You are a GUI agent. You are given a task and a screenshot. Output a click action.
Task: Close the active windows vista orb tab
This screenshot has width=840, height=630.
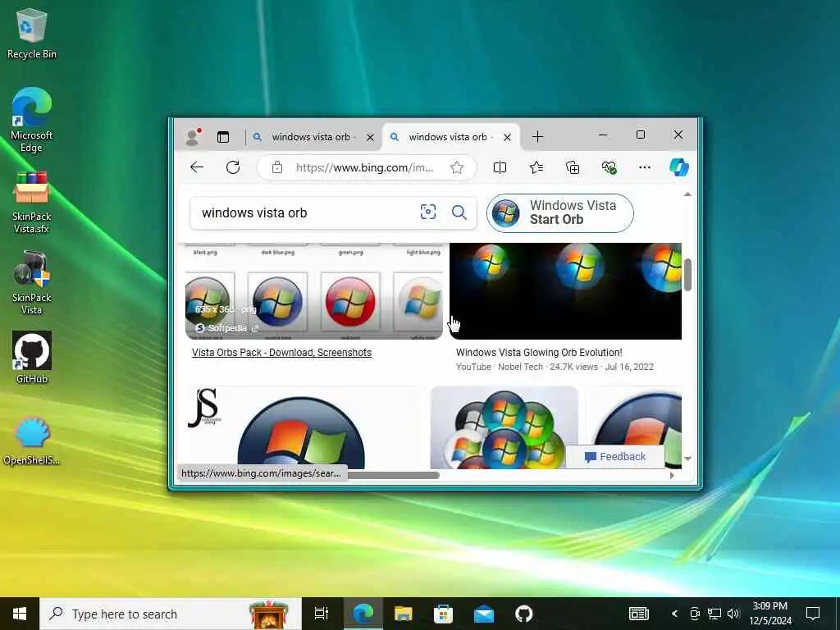[x=507, y=138]
